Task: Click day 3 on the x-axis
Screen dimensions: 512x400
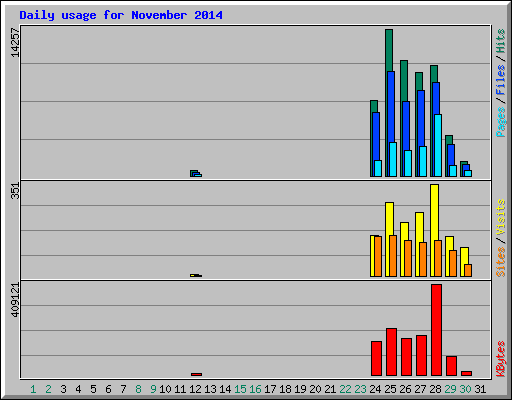Action: pos(63,389)
